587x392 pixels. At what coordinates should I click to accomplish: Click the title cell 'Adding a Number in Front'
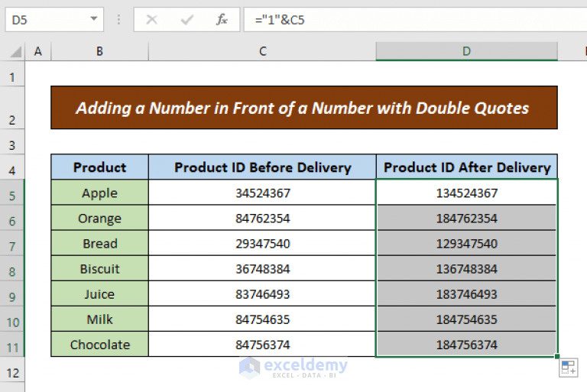pyautogui.click(x=304, y=108)
